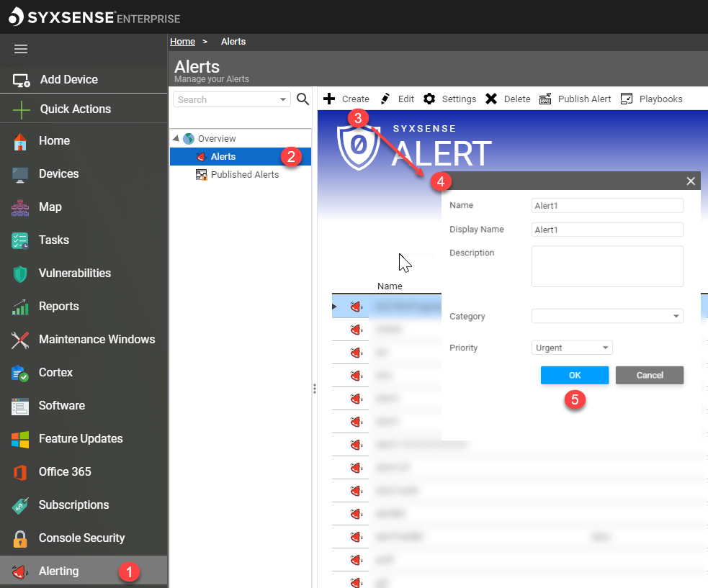The width and height of the screenshot is (708, 588).
Task: Click the hamburger menu icon
Action: (21, 49)
